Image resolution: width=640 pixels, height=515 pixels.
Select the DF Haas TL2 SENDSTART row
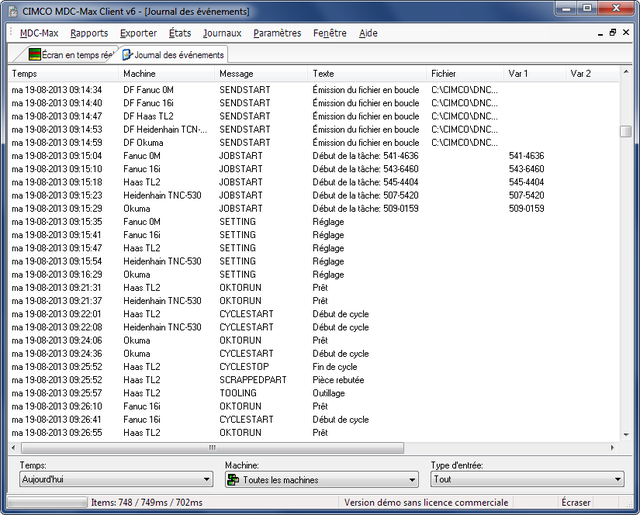313,116
